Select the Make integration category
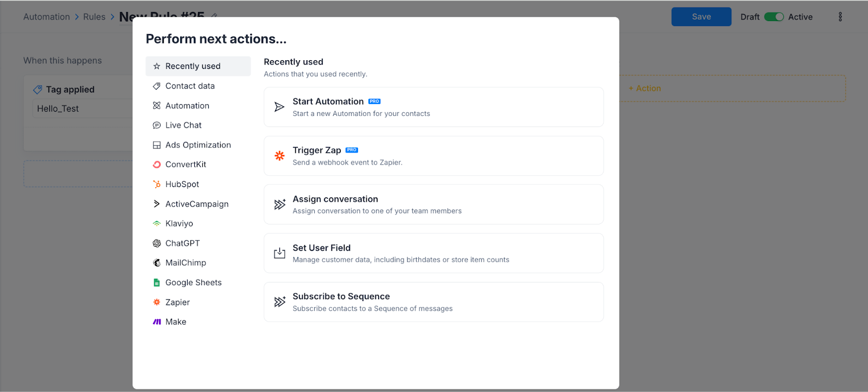The height and width of the screenshot is (392, 868). (175, 322)
